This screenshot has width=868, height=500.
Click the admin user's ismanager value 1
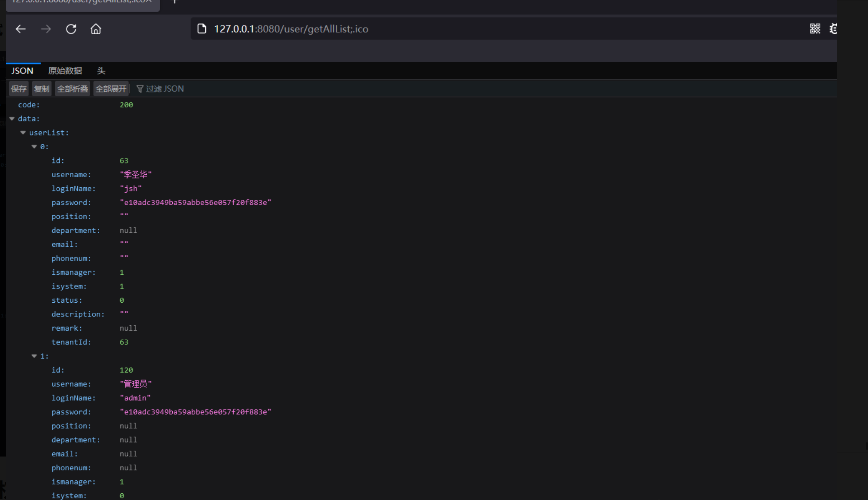click(122, 482)
